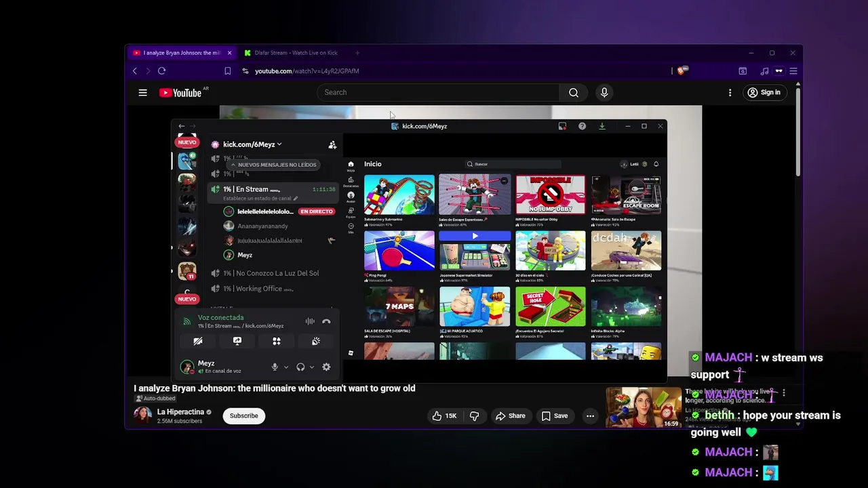The width and height of the screenshot is (868, 488).
Task: Open Roblox Inicio sidebar item
Action: [351, 166]
